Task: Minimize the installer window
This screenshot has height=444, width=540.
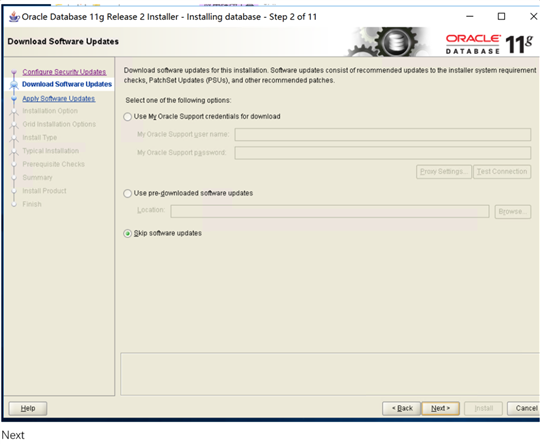Action: click(469, 17)
